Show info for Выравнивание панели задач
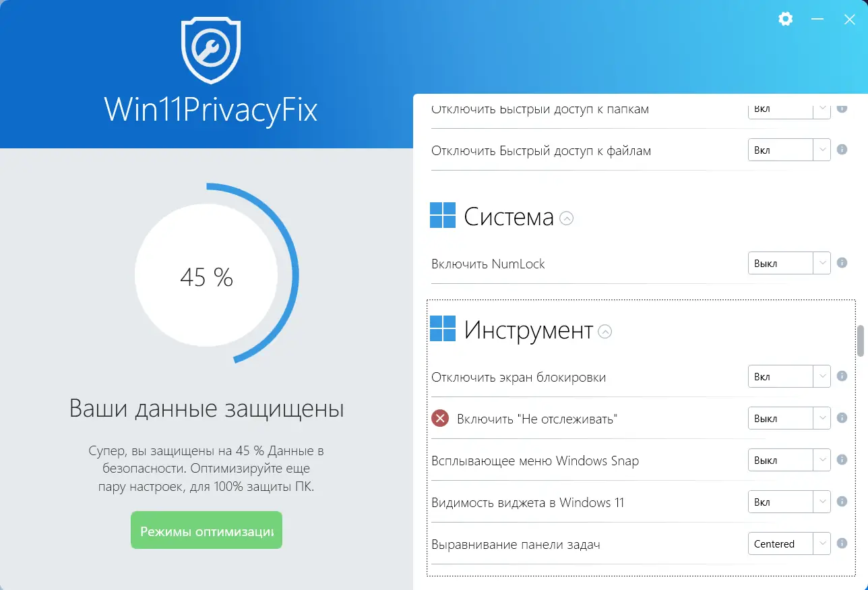868x590 pixels. coord(842,543)
